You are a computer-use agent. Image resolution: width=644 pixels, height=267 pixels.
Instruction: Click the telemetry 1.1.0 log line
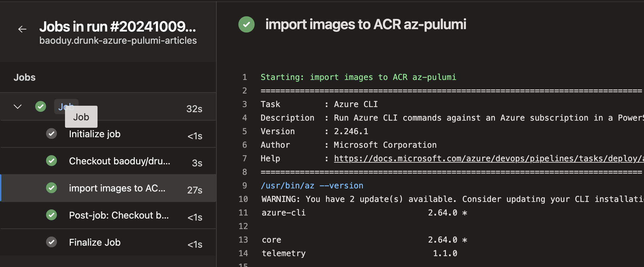360,253
